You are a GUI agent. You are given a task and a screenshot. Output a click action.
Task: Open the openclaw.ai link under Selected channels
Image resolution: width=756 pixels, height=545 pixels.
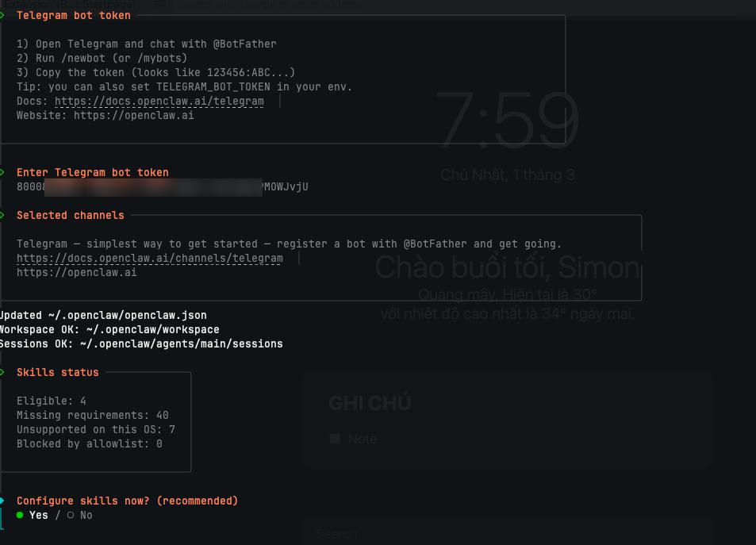pyautogui.click(x=76, y=272)
